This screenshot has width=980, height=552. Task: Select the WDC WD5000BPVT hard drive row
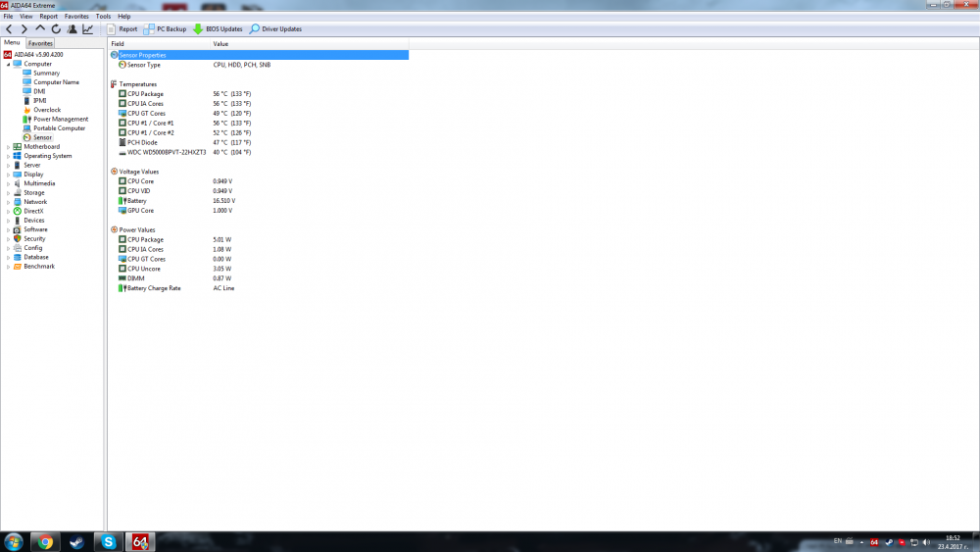259,153
